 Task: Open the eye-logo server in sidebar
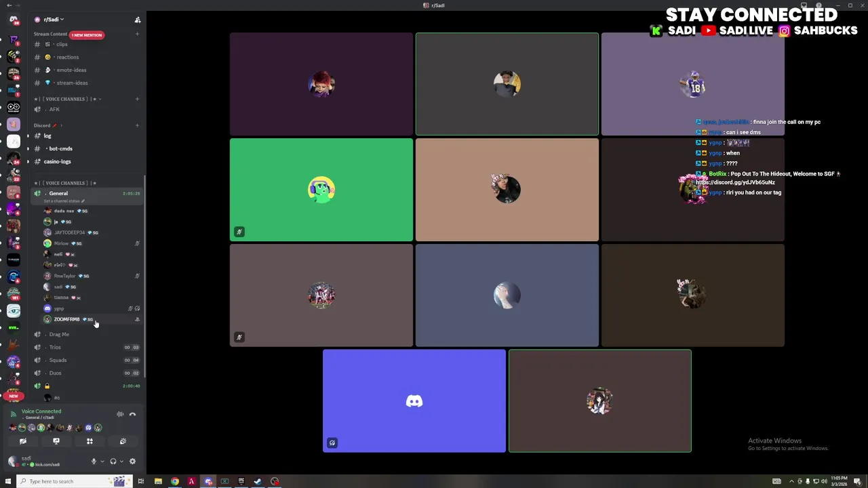point(14,310)
